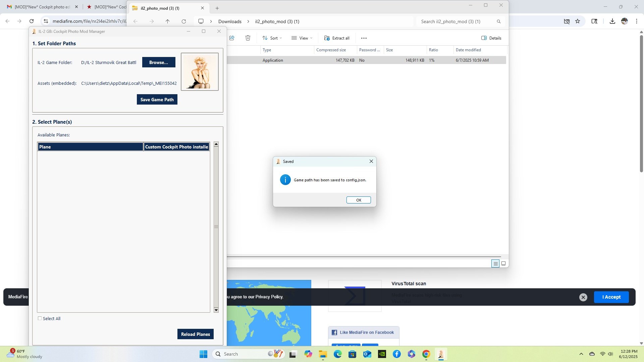Click the This PC monitor icon in address bar
This screenshot has width=644, height=362.
pyautogui.click(x=201, y=21)
